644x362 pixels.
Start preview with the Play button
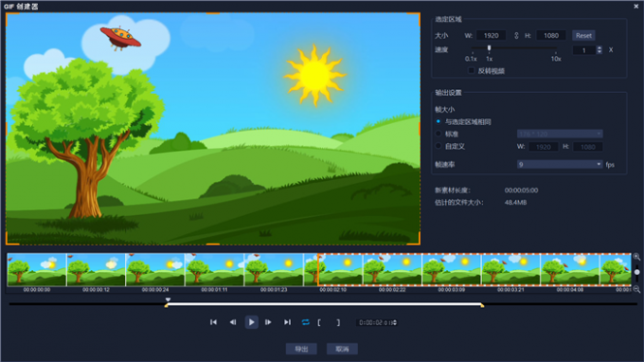[251, 322]
